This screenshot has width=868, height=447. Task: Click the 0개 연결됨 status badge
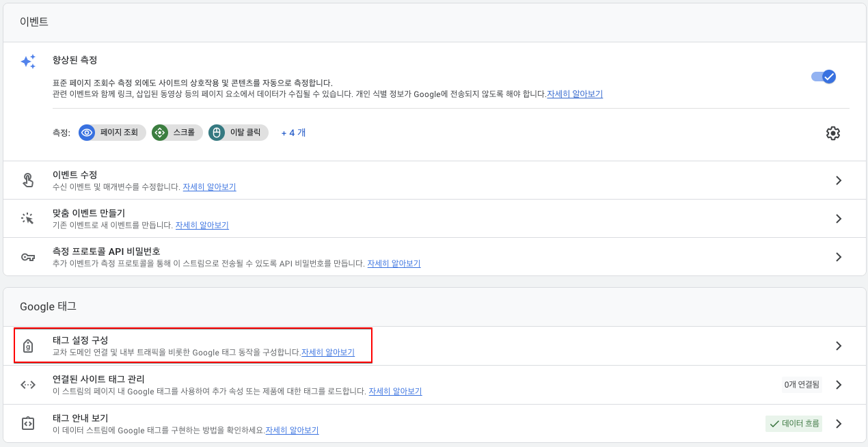[x=803, y=385]
